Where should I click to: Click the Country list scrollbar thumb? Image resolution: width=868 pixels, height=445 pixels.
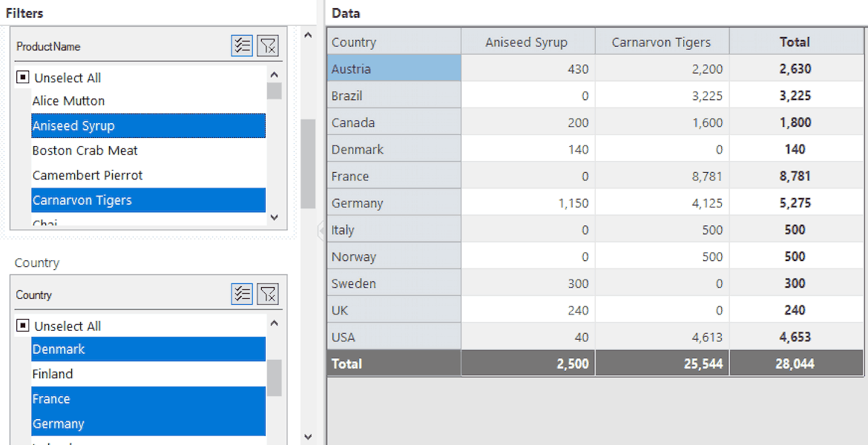(274, 378)
